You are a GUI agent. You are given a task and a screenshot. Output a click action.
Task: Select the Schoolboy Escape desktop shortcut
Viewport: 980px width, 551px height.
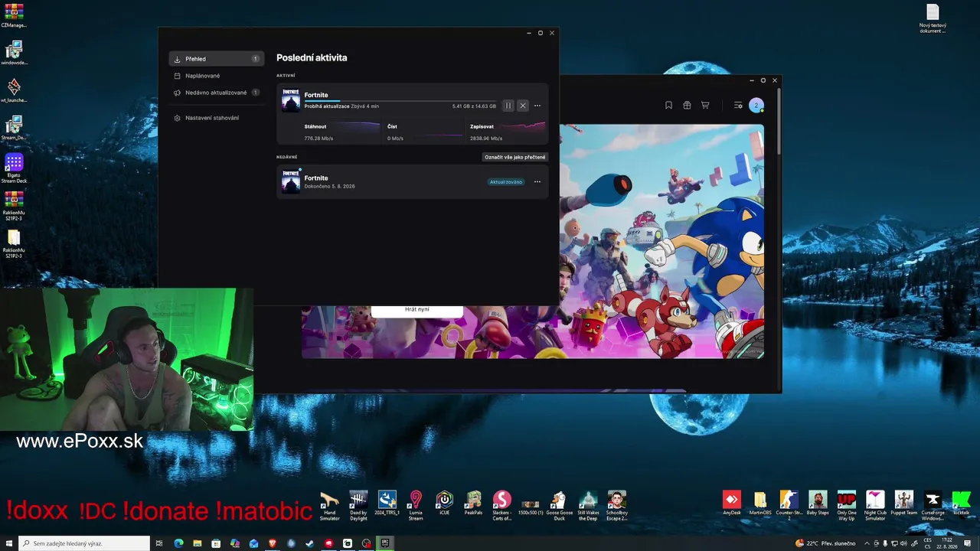(x=616, y=506)
